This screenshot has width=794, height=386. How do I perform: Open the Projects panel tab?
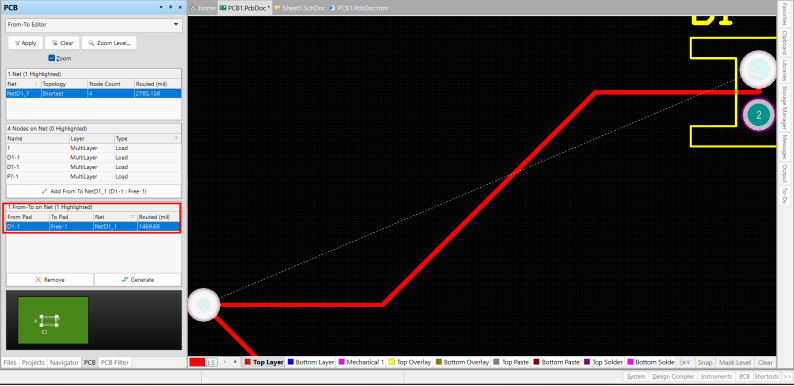click(x=33, y=363)
